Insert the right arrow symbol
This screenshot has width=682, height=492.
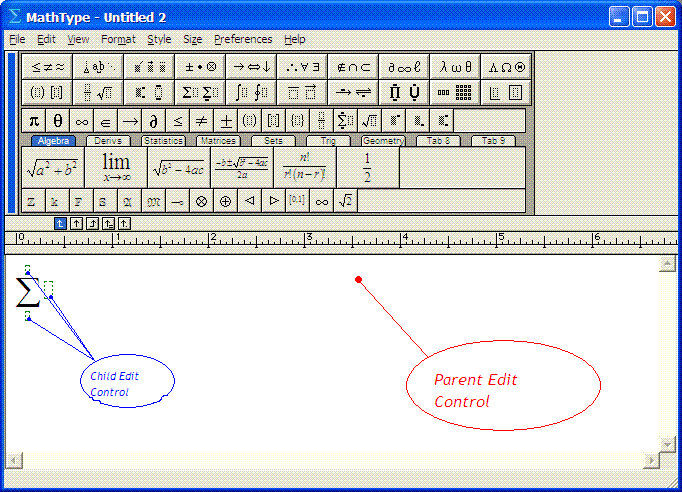click(130, 120)
